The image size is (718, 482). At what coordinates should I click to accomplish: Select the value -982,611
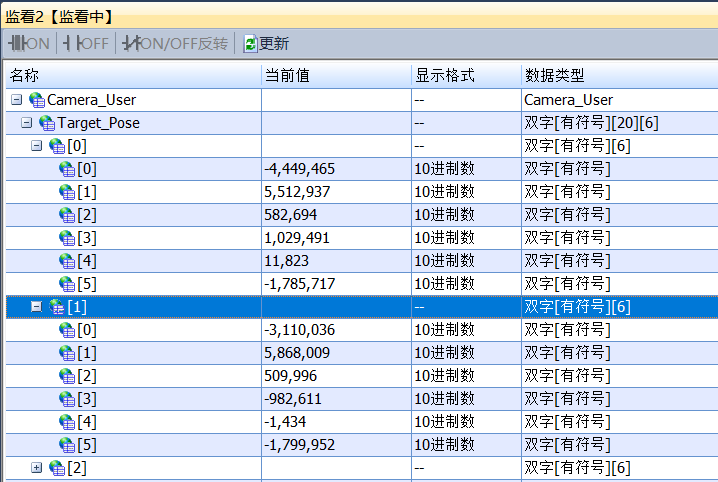[293, 399]
